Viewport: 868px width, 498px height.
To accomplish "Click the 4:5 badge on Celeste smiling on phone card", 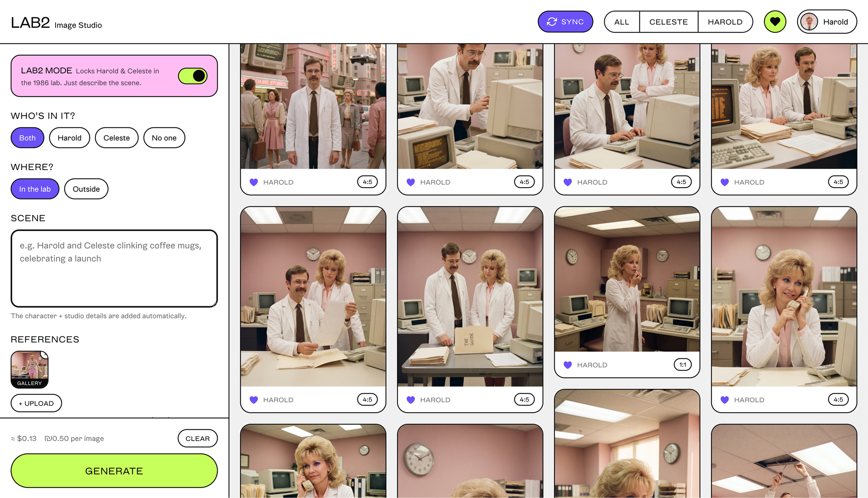I will click(x=838, y=400).
